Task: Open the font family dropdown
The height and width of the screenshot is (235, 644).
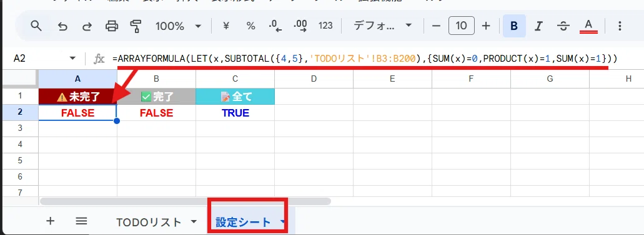Action: pyautogui.click(x=382, y=26)
